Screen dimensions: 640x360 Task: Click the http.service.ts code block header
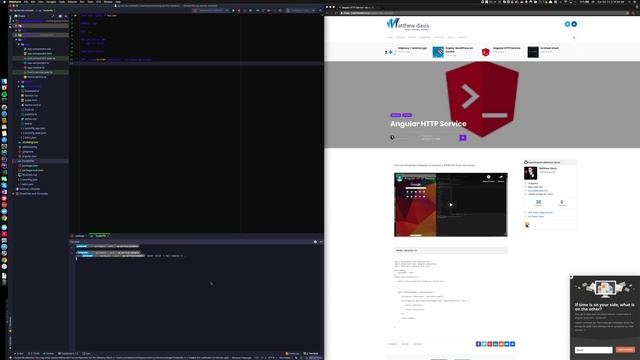pyautogui.click(x=451, y=251)
